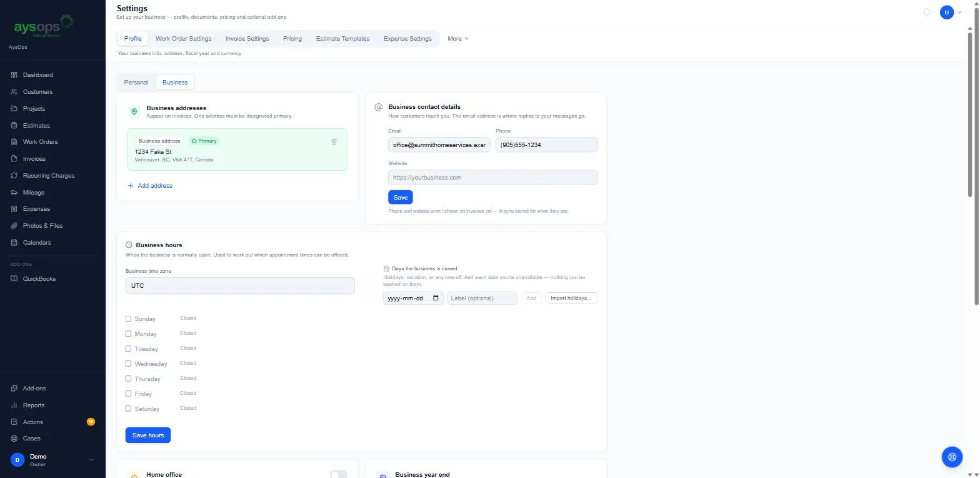Open the Recurring Charges icon

tap(14, 176)
